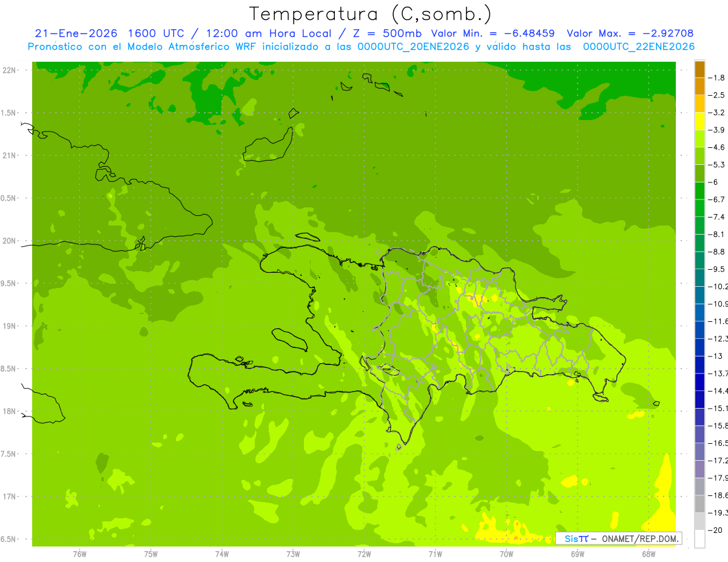Click the '20N' latitude label
Image resolution: width=728 pixels, height=562 pixels.
click(x=9, y=241)
